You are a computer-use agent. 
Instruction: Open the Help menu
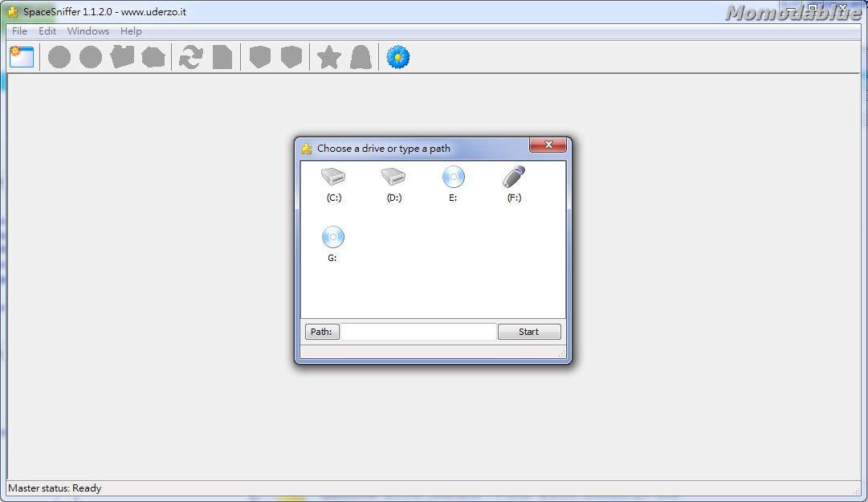[131, 31]
